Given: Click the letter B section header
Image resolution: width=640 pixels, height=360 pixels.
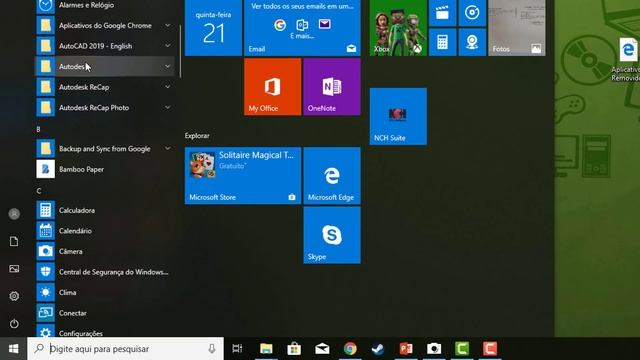Looking at the screenshot, I should [x=38, y=129].
